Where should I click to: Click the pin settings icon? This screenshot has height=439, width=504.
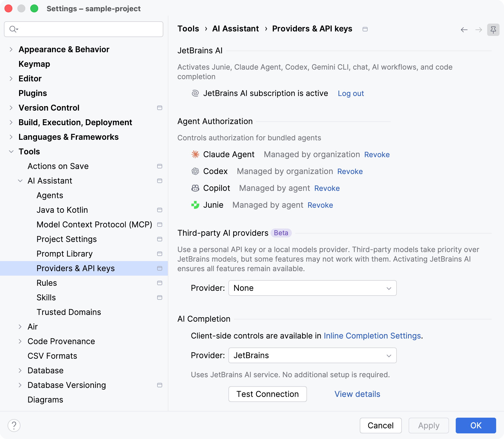[x=493, y=30]
